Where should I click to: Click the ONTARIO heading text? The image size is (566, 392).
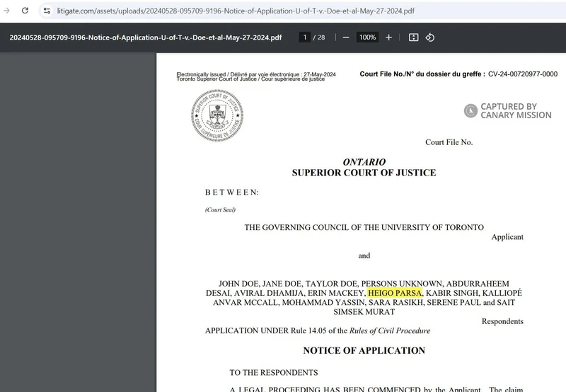point(364,162)
